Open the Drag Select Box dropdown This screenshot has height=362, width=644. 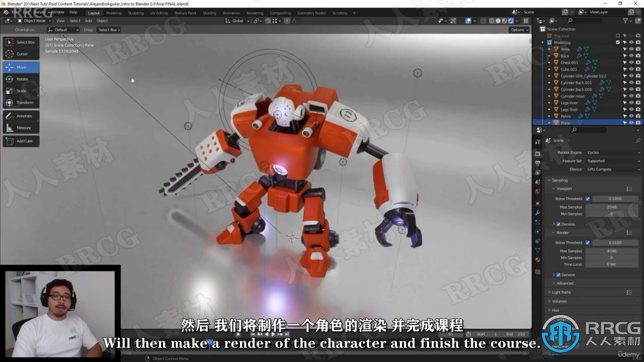(x=109, y=30)
